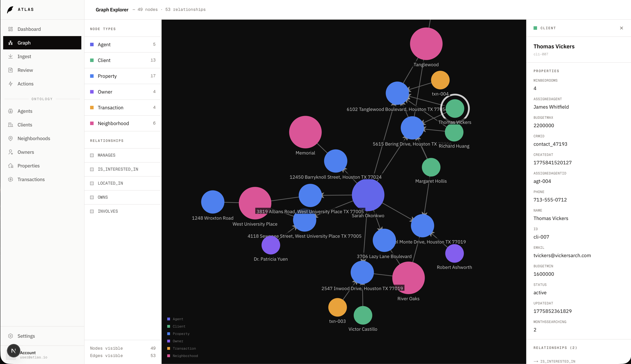The width and height of the screenshot is (631, 364).
Task: Toggle the INVOLVES relationship checkbox
Action: [92, 211]
